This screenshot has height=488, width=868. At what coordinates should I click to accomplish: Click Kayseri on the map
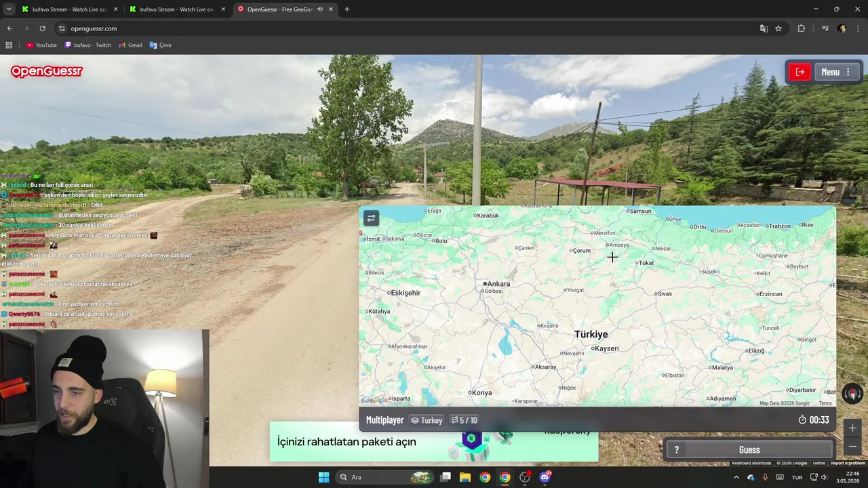tap(605, 348)
